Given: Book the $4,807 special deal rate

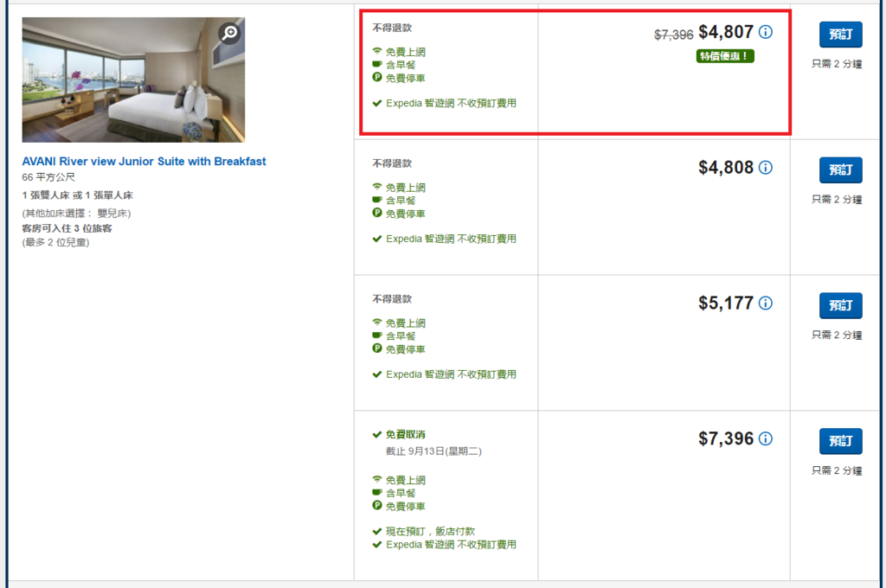Looking at the screenshot, I should point(840,35).
